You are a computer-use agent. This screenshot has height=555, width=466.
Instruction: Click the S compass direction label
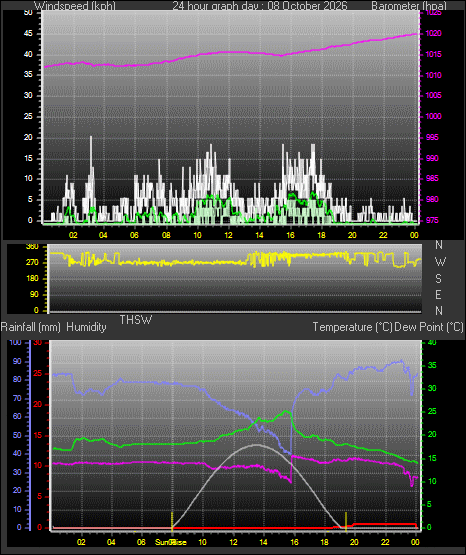click(x=438, y=279)
